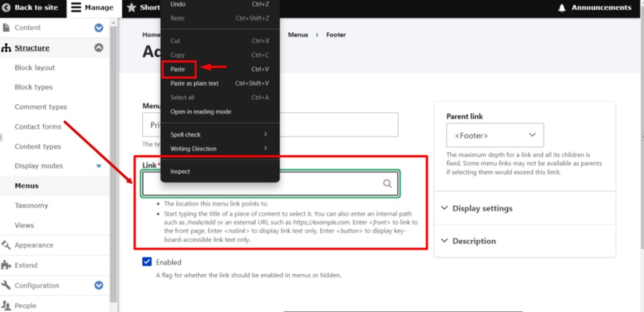Screen dimensions: 644x312
Task: Click the search magnifier in Link field
Action: coord(387,184)
